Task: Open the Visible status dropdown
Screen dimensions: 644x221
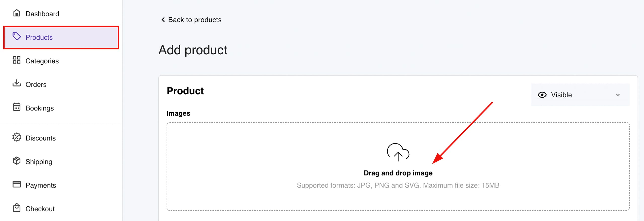Action: click(580, 95)
